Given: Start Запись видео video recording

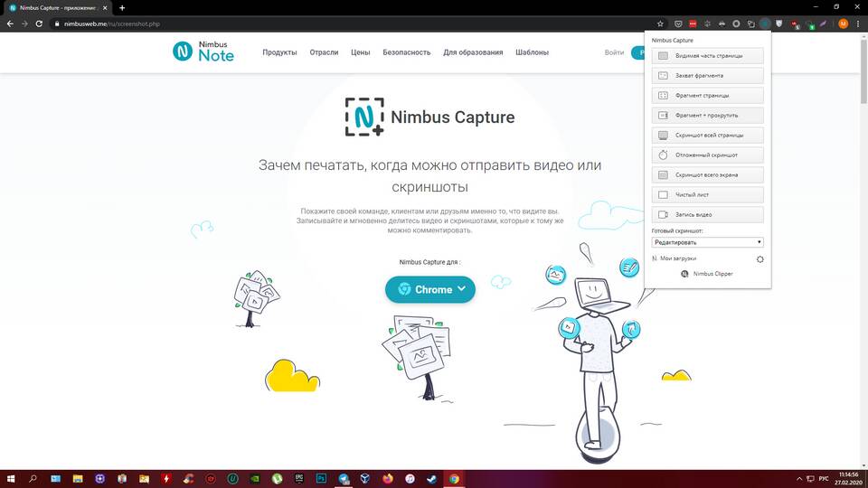Looking at the screenshot, I should pyautogui.click(x=707, y=215).
